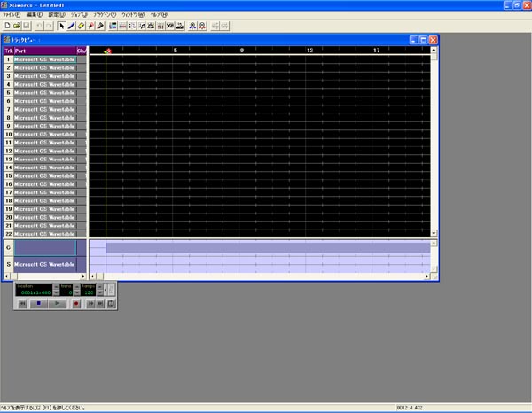This screenshot has height=413, width=532.
Task: Open the Track View window icon
Action: pos(113,26)
